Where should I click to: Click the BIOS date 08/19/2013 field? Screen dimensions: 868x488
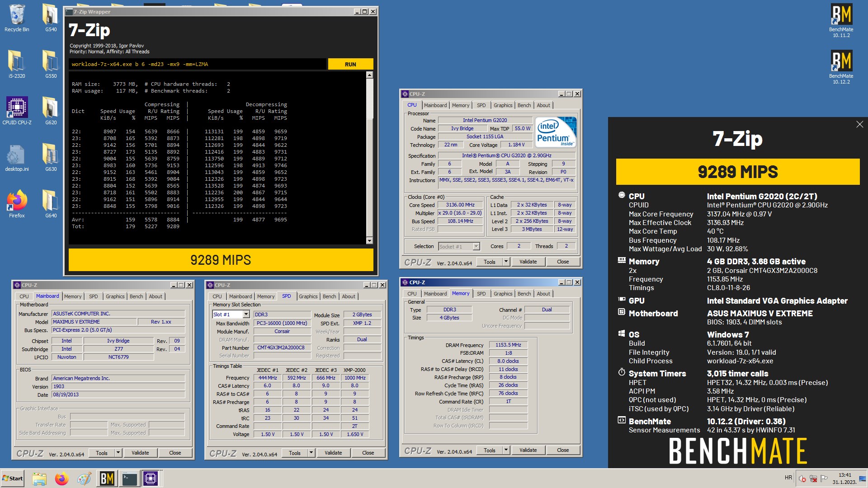[118, 394]
